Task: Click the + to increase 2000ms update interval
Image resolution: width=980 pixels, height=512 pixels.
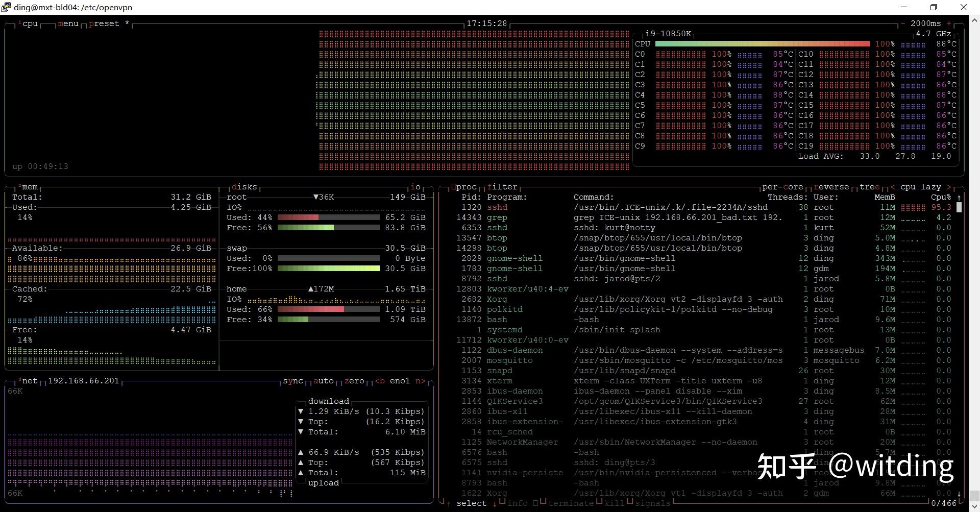Action: pyautogui.click(x=949, y=23)
